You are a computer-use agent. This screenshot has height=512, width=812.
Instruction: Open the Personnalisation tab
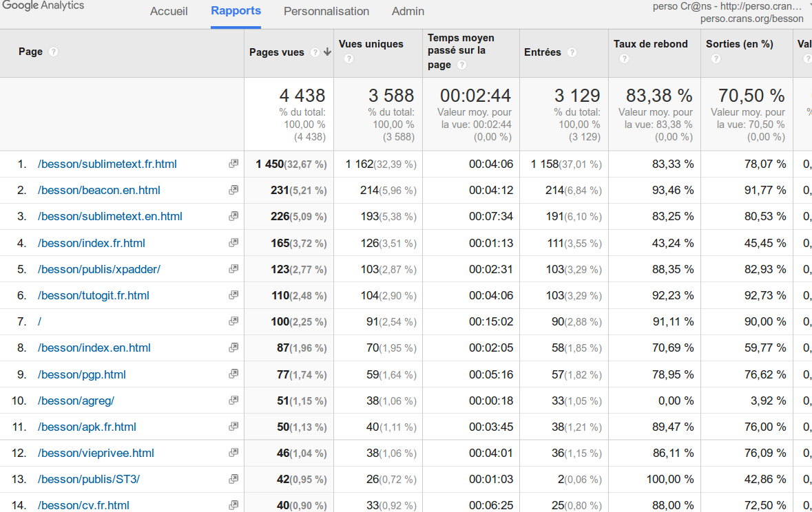(326, 12)
